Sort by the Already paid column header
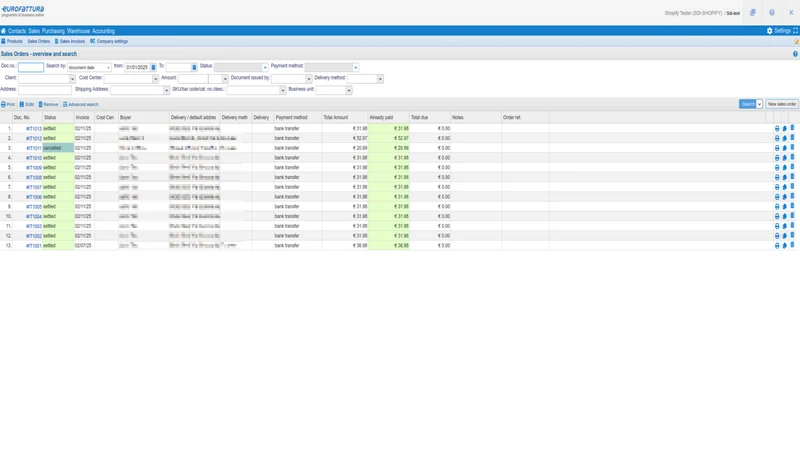Viewport: 800px width, 450px height. coord(381,117)
